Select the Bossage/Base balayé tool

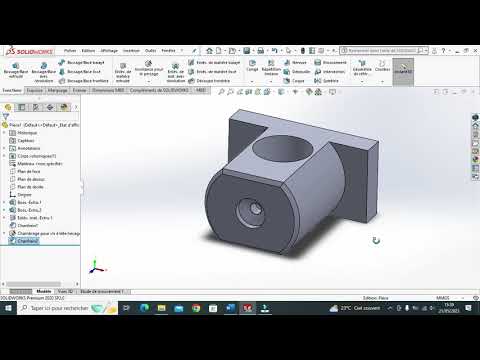(x=82, y=62)
